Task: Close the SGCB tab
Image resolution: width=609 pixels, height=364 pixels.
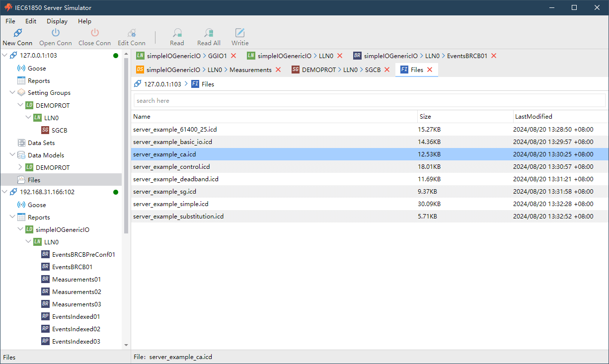Action: tap(387, 70)
